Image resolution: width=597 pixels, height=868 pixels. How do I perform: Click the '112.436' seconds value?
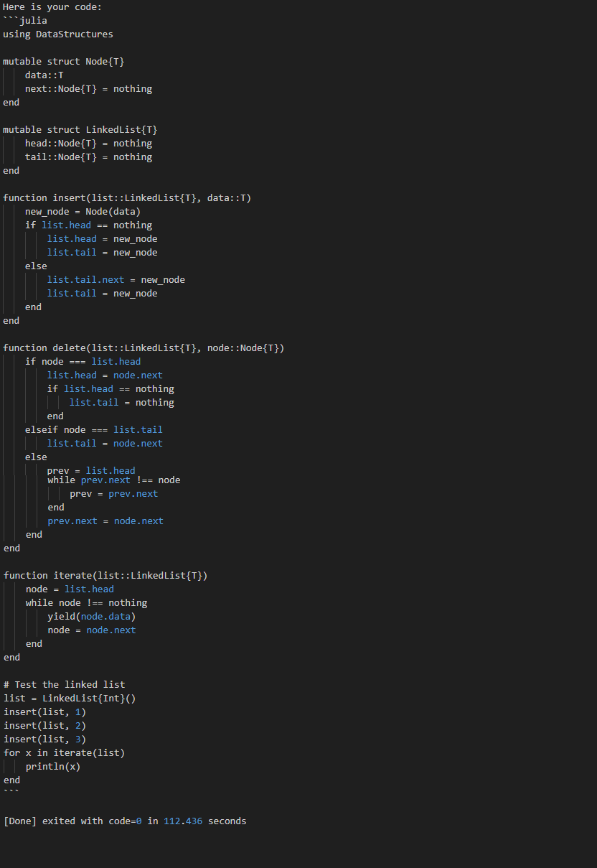183,821
